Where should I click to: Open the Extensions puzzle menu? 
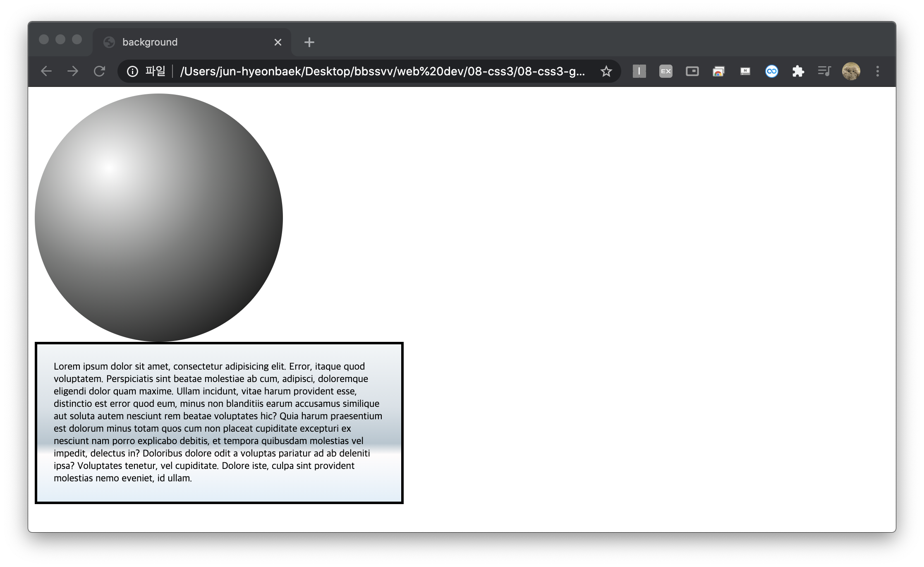click(798, 71)
